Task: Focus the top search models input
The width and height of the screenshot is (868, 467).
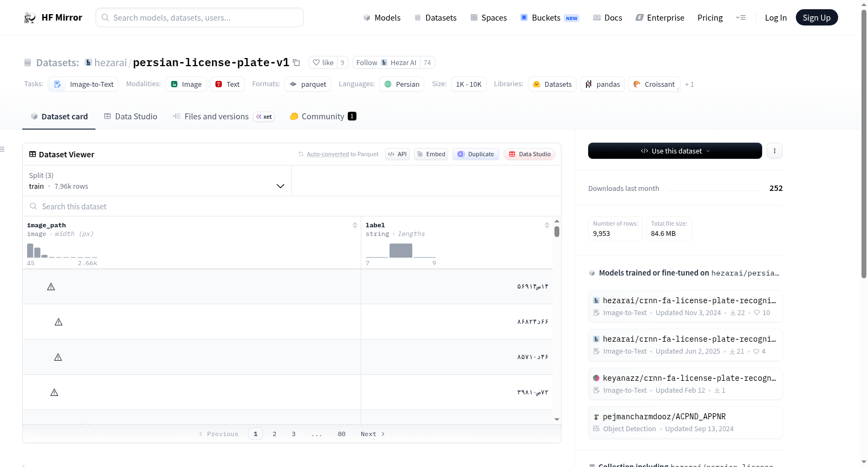Action: pyautogui.click(x=200, y=17)
